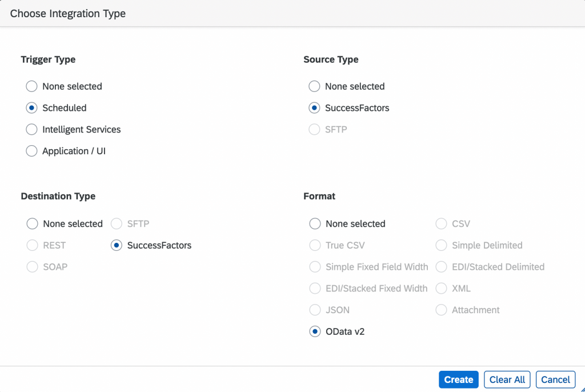Choose None selected under Source Type
The height and width of the screenshot is (392, 585).
pos(315,86)
